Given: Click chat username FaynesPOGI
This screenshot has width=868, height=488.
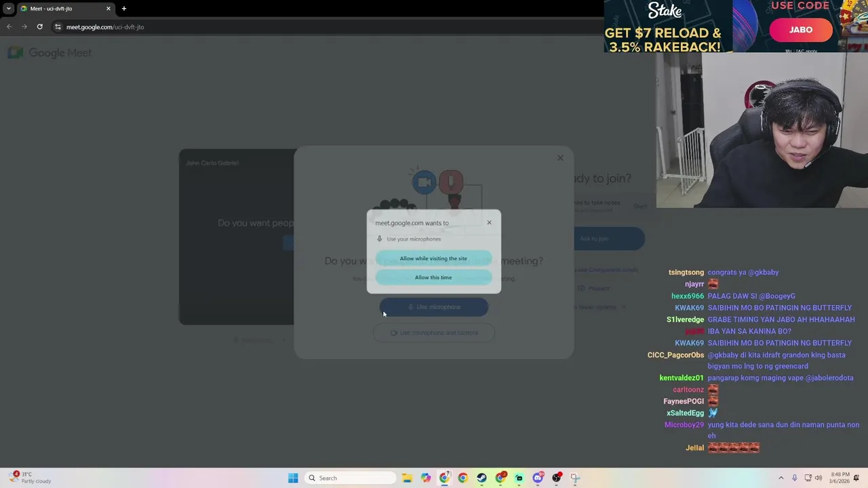Looking at the screenshot, I should click(684, 401).
